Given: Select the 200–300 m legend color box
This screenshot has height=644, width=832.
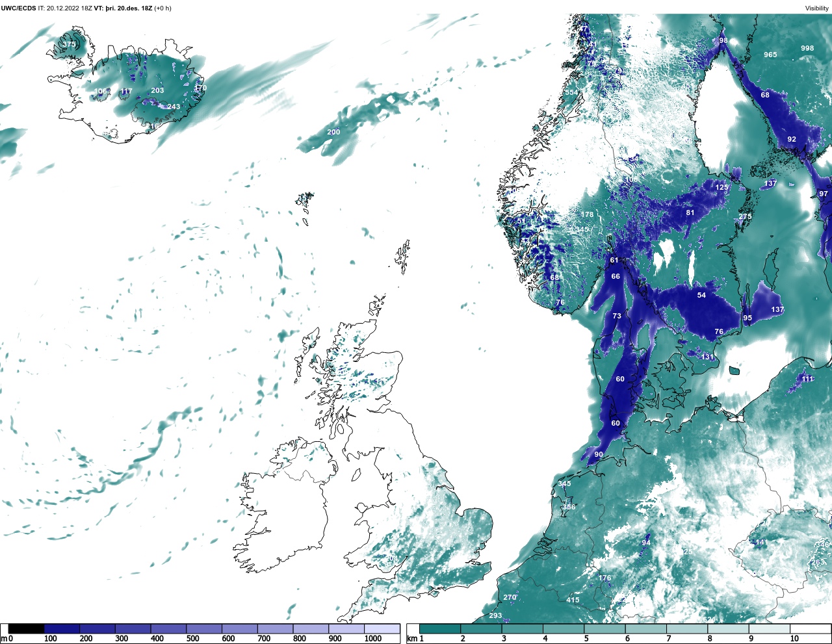Looking at the screenshot, I should click(97, 628).
